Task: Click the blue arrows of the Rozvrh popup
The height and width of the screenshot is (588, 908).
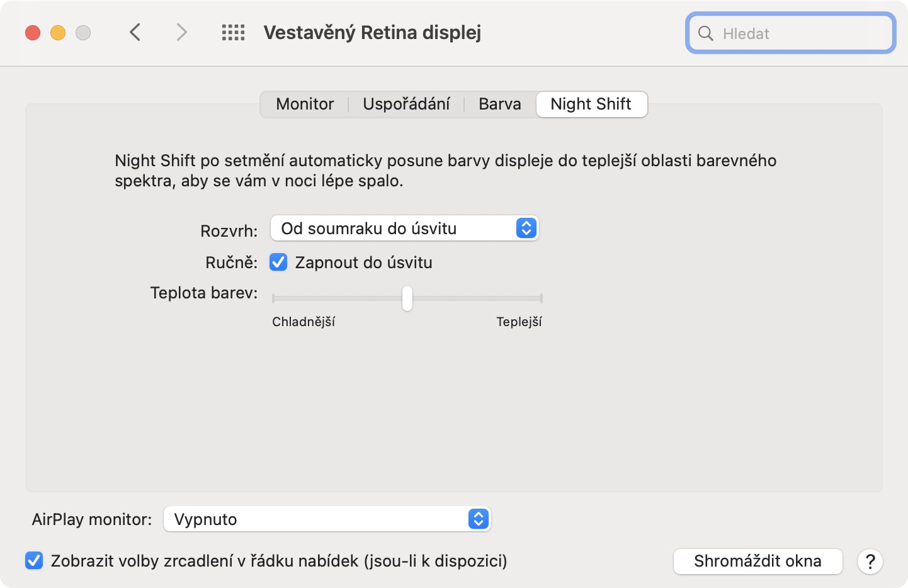Action: (x=526, y=228)
